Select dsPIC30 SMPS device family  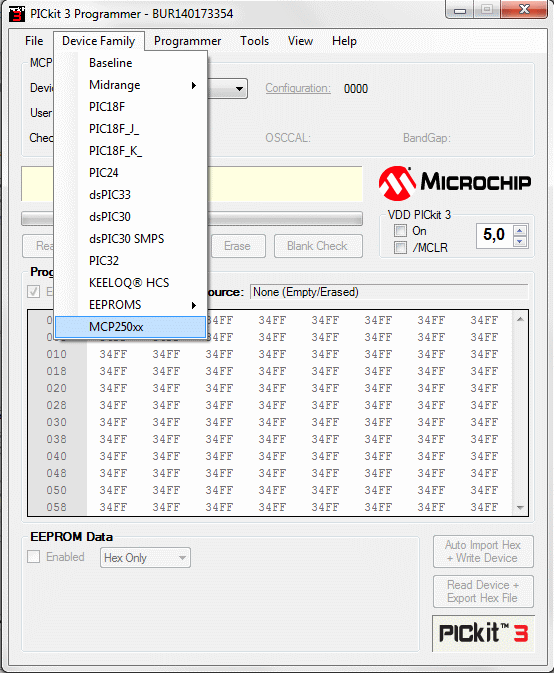[130, 239]
